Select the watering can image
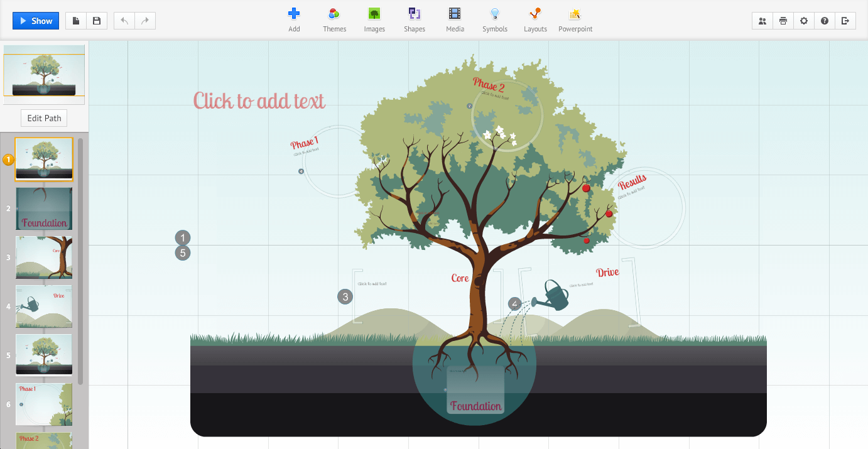 (552, 295)
